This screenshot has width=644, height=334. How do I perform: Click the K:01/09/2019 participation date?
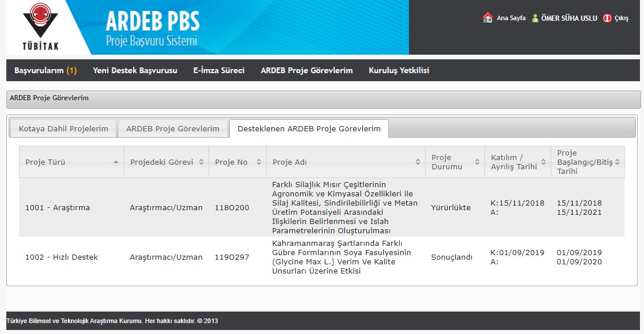point(517,253)
